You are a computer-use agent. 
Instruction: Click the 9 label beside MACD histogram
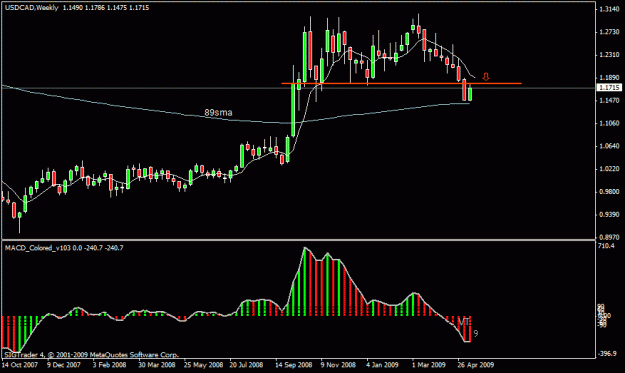[x=476, y=334]
